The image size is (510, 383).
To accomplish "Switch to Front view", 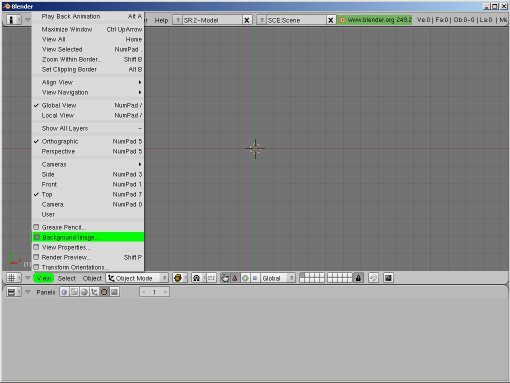I will pyautogui.click(x=88, y=184).
